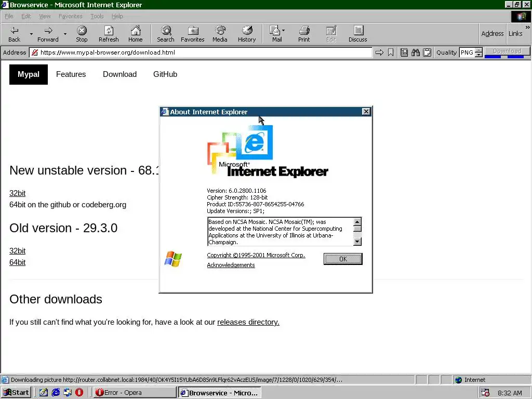The width and height of the screenshot is (532, 399).
Task: Open the Media pane from toolbar
Action: pos(220,34)
